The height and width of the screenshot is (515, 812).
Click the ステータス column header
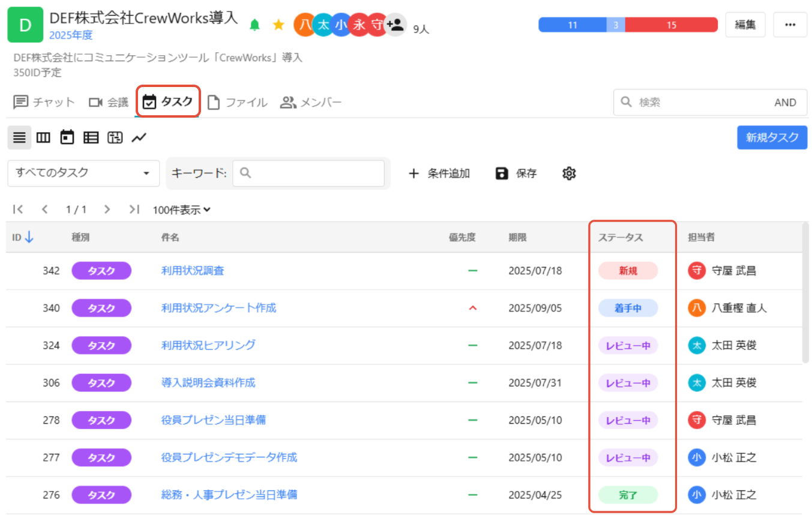tap(621, 237)
